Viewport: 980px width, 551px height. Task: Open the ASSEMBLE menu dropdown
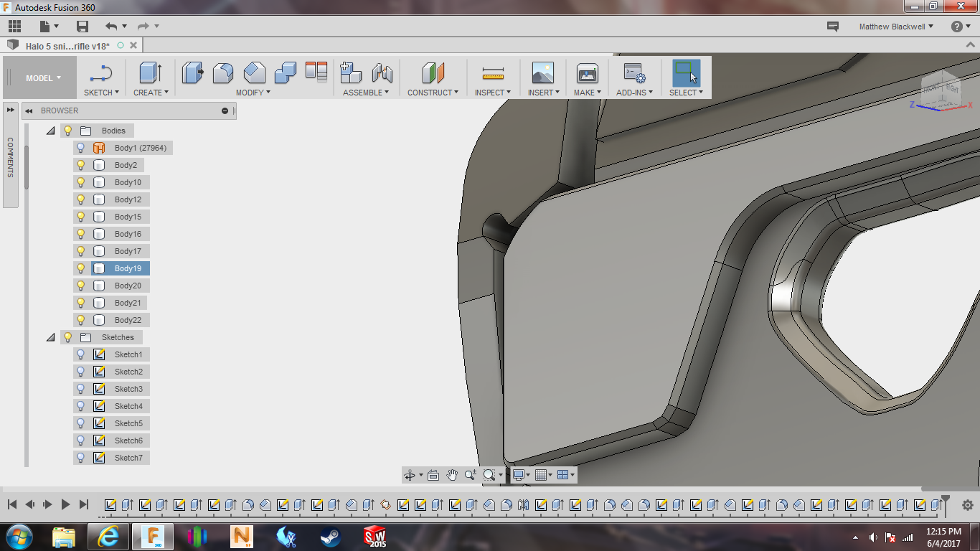coord(366,93)
